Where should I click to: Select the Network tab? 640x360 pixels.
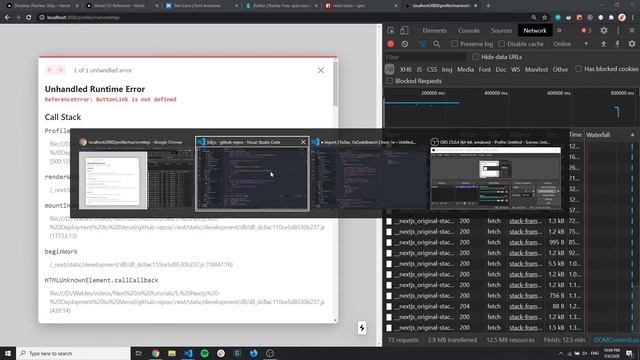tap(535, 31)
